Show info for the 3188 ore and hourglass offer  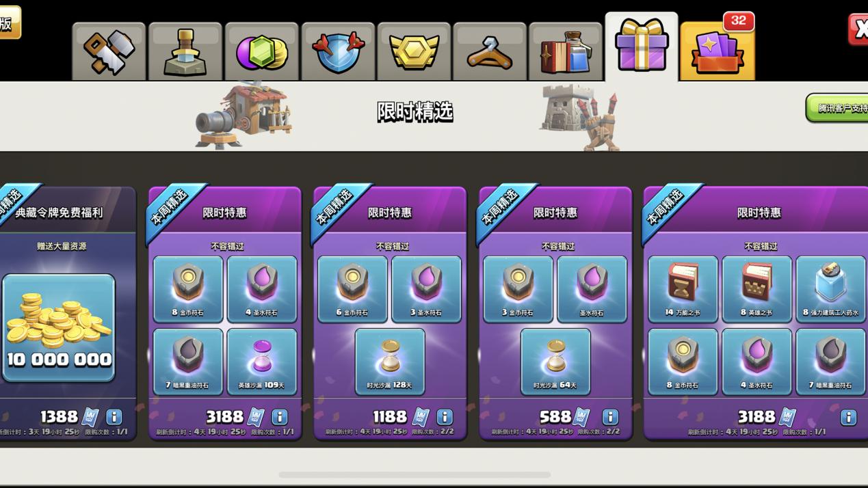[280, 416]
